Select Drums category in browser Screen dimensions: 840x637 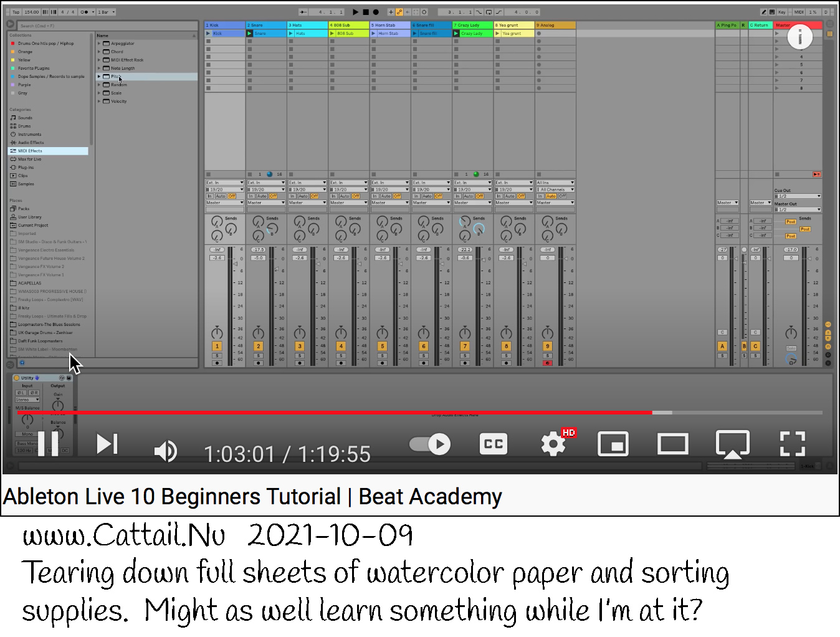pyautogui.click(x=24, y=126)
